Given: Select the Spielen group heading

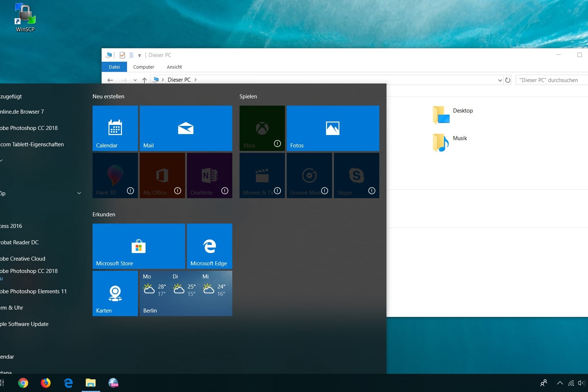Looking at the screenshot, I should tap(248, 97).
